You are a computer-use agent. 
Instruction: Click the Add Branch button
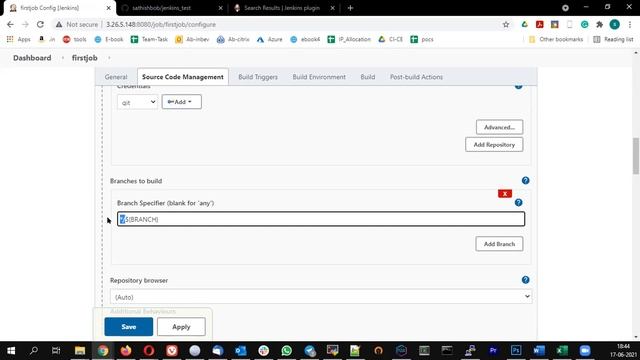click(499, 244)
